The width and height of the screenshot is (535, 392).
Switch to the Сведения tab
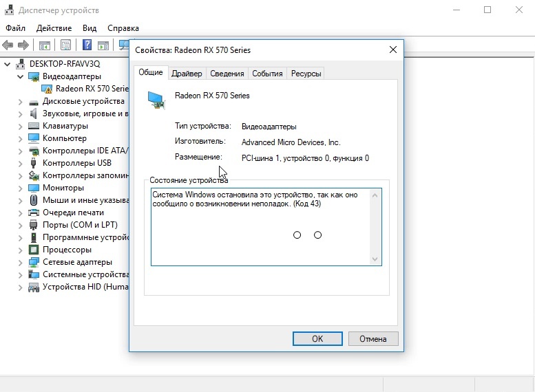tap(227, 74)
